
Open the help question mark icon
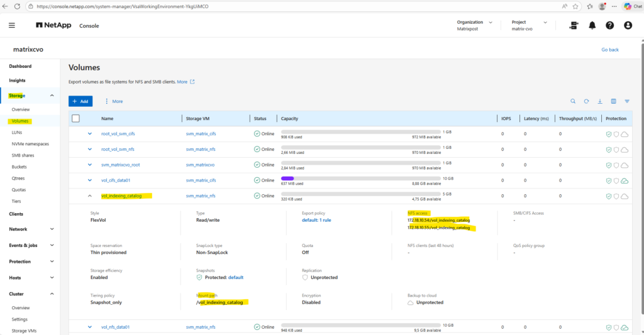[x=609, y=26]
